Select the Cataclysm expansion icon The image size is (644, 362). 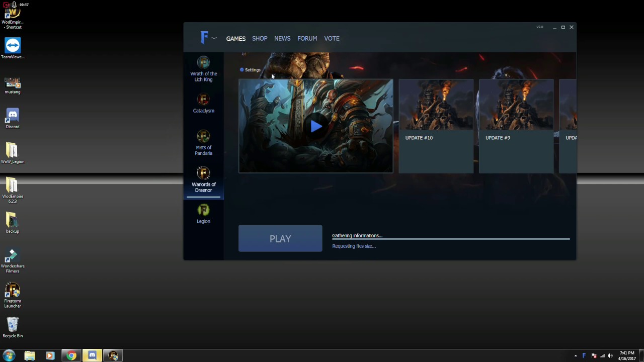(203, 99)
